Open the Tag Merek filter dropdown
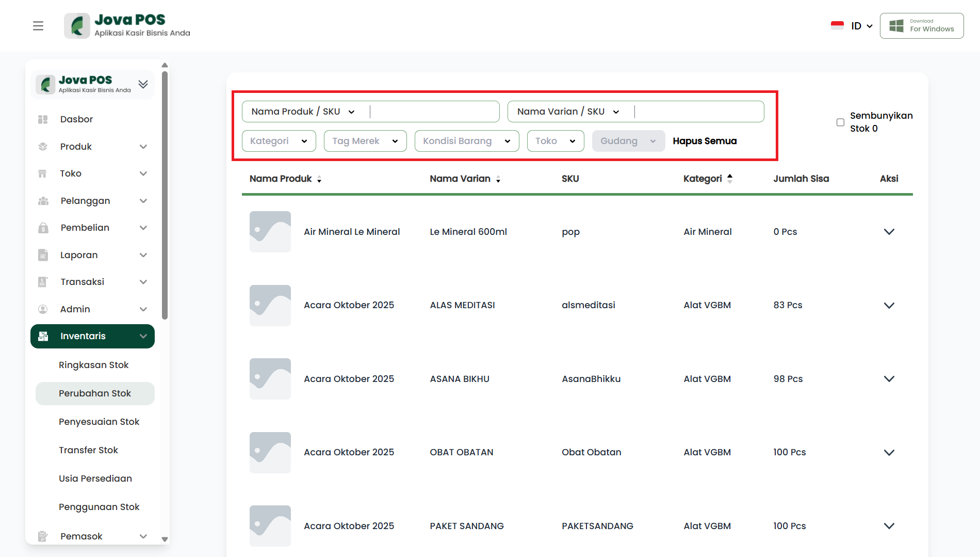The image size is (980, 557). [x=365, y=141]
